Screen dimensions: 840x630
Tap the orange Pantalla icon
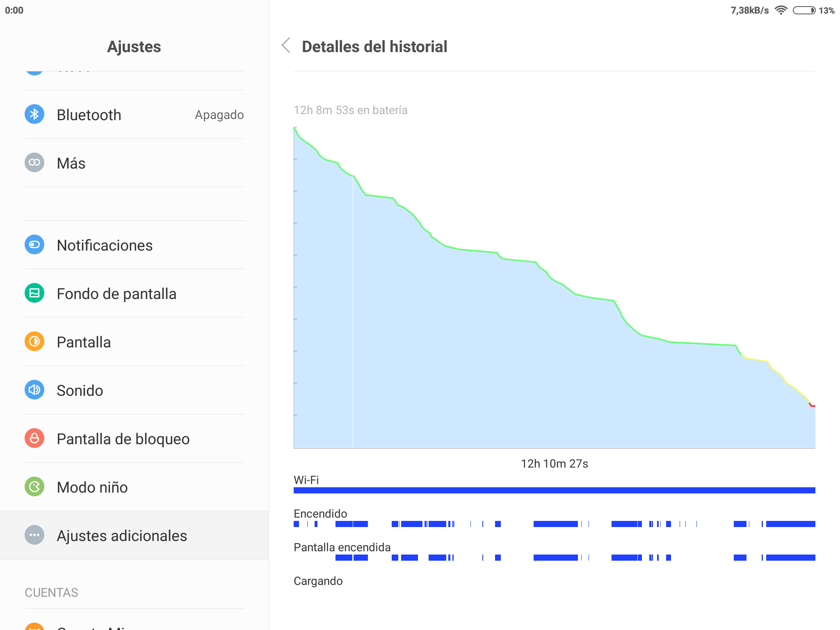pos(34,342)
